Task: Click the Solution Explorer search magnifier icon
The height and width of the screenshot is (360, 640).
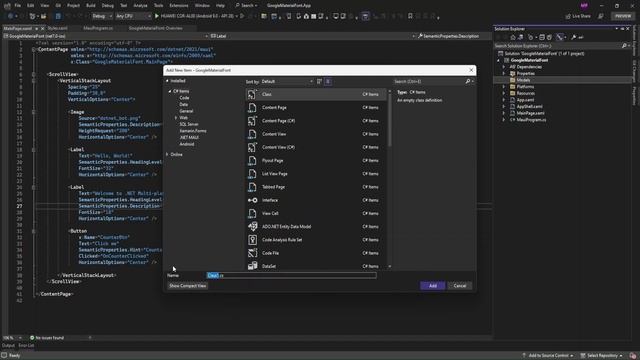Action: click(x=624, y=46)
